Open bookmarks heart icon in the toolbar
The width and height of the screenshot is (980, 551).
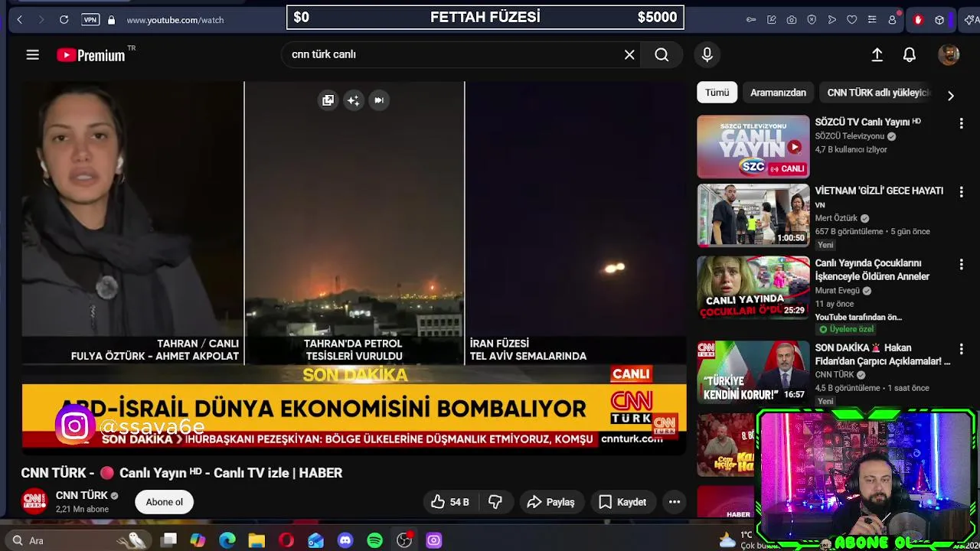(851, 20)
